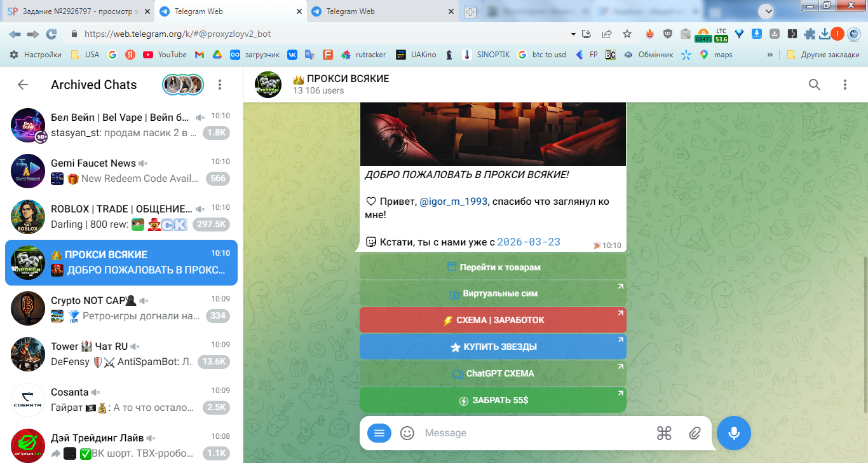Open ПРОКСИ ВСЯКИЕ profile avatar in header
Viewport: 868px width, 463px height.
tap(268, 85)
